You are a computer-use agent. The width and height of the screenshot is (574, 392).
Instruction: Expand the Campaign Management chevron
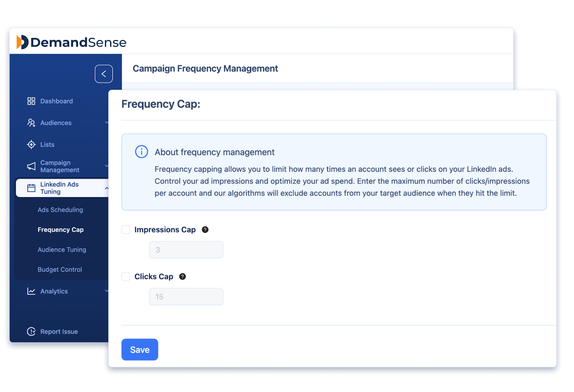[107, 166]
